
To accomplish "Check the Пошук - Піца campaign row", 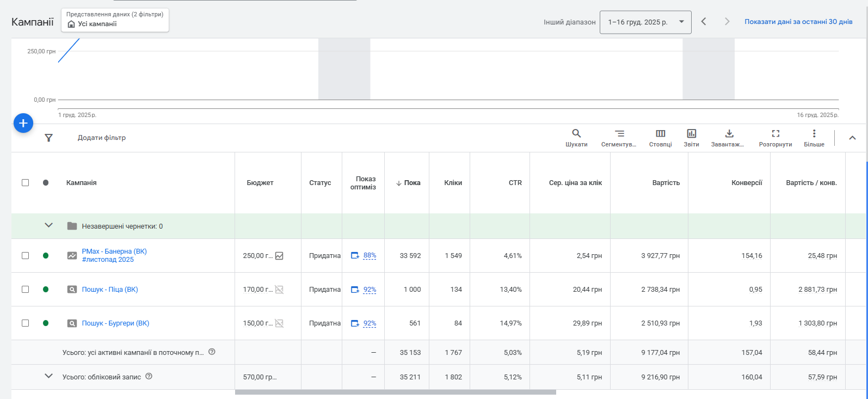I will (25, 289).
